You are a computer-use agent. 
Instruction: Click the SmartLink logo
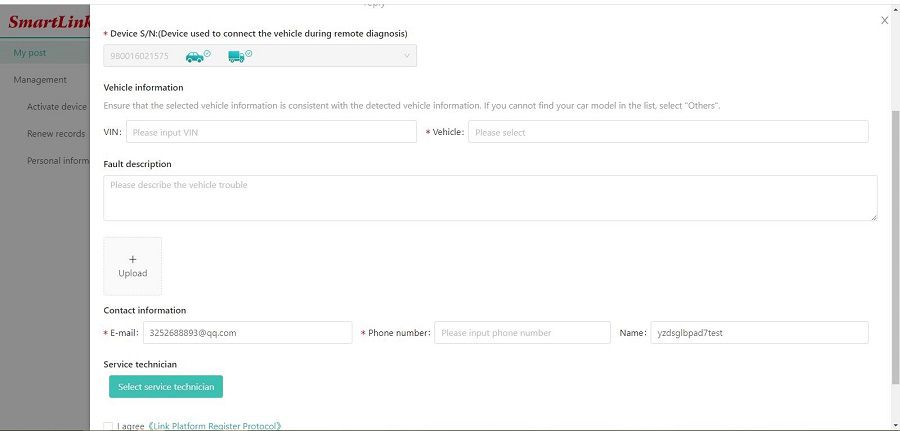pyautogui.click(x=46, y=21)
